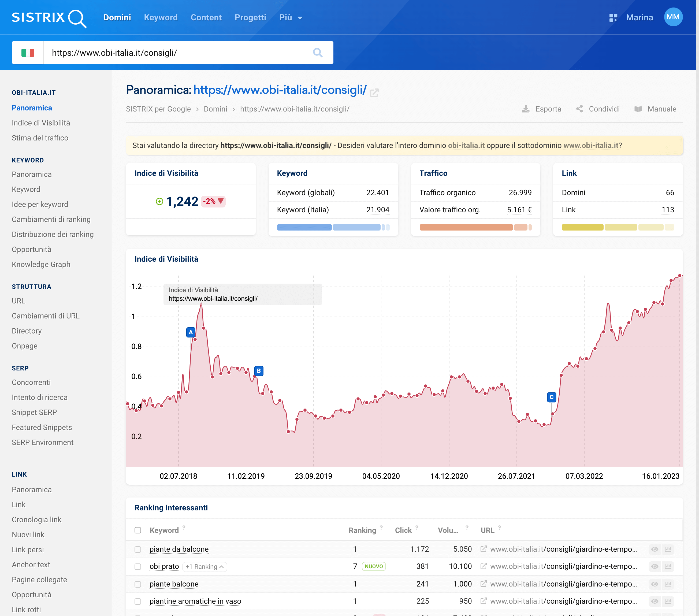699x616 pixels.
Task: Open the Domini top navigation tab
Action: click(x=117, y=17)
